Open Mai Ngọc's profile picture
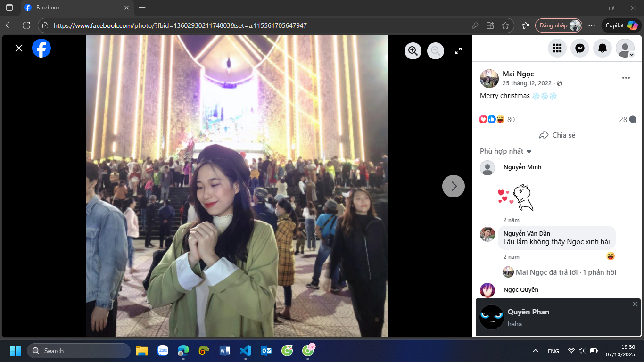The image size is (644, 362). [489, 79]
